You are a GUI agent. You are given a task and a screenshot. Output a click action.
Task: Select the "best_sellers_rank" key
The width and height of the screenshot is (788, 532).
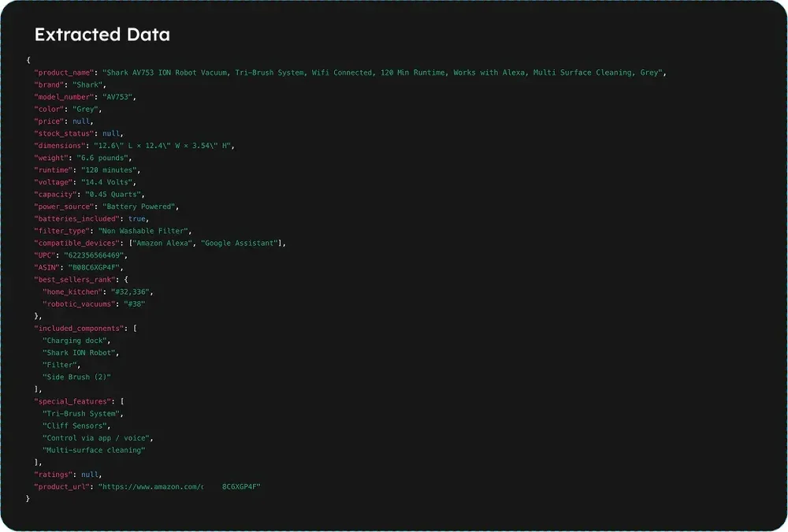[x=75, y=280]
